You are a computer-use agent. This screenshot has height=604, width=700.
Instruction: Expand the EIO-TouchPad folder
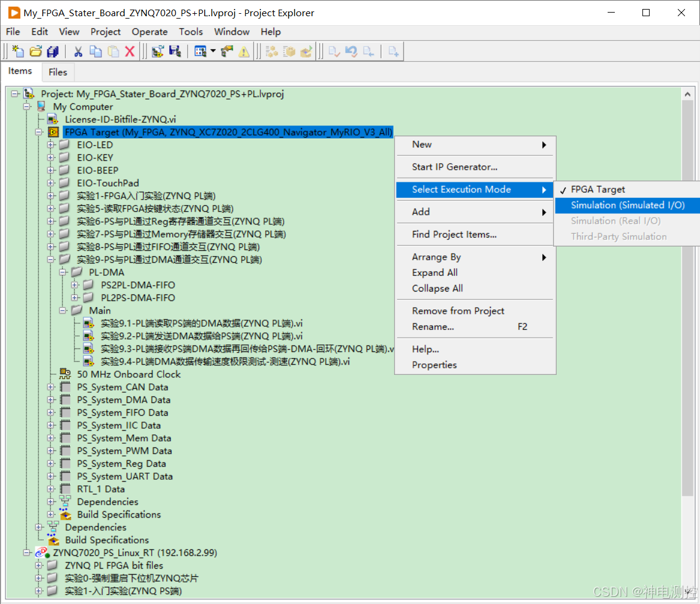point(51,183)
